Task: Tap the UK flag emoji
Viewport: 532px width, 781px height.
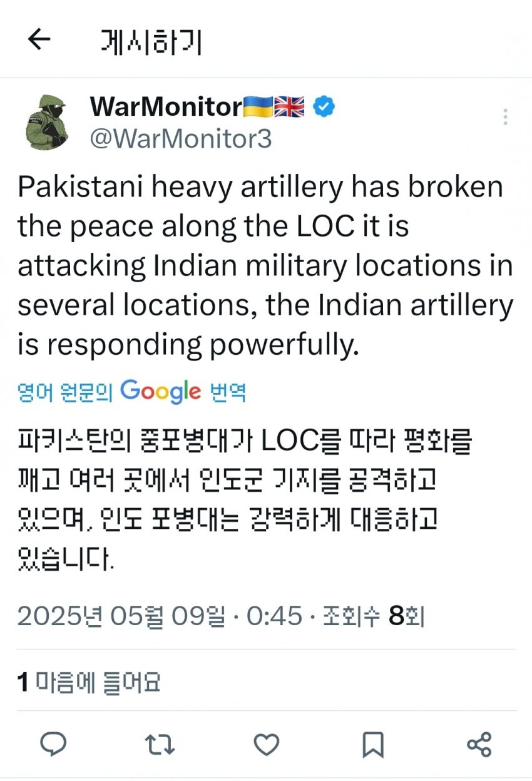Action: [290, 107]
